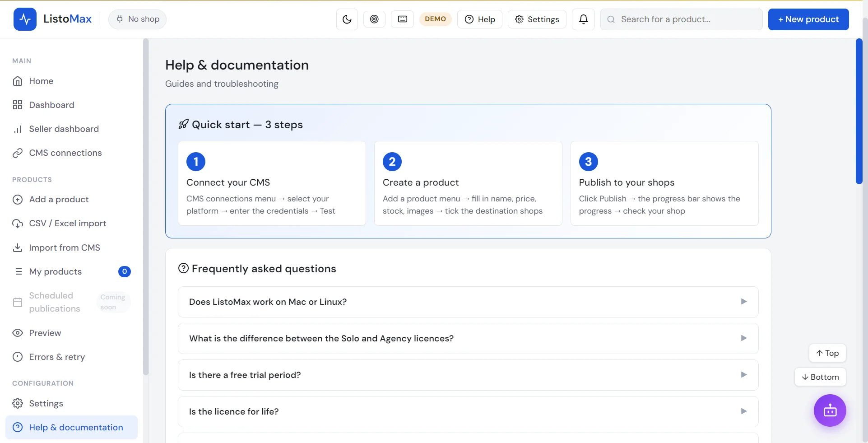868x443 pixels.
Task: Click the sidebar vertical scrollbar
Action: 146,207
